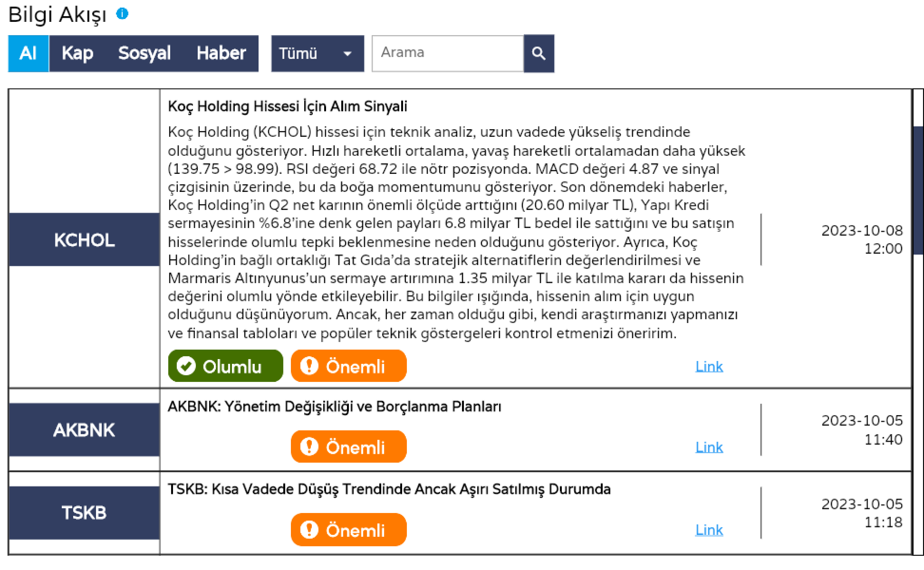Open the Link for the TSKB news
Screen dimensions: 924x570
click(x=709, y=530)
